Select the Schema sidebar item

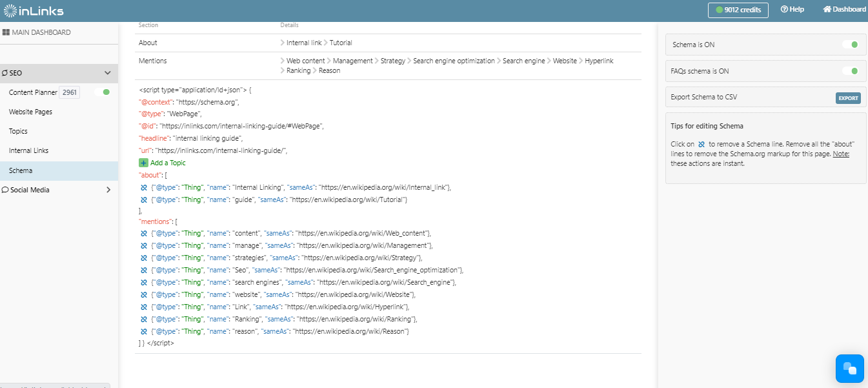[x=59, y=170]
